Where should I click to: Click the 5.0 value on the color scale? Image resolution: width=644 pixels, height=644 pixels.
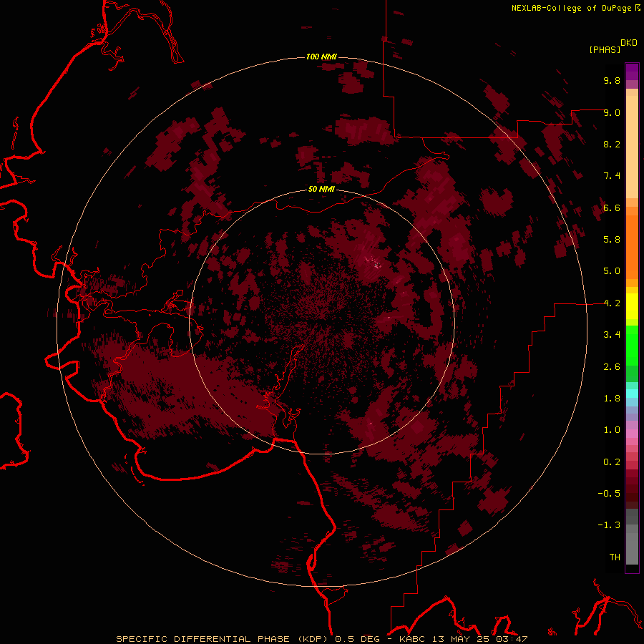coord(612,271)
